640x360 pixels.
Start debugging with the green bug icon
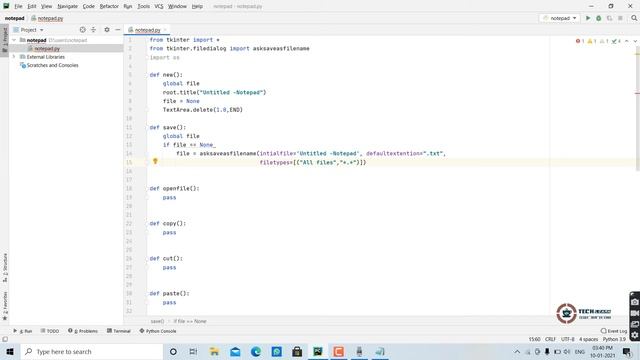tap(599, 18)
